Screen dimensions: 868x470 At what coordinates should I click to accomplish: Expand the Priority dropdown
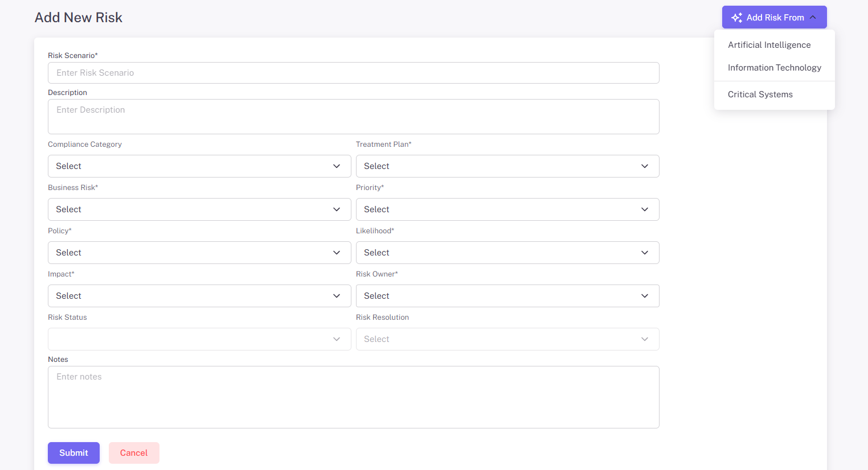[x=507, y=209]
